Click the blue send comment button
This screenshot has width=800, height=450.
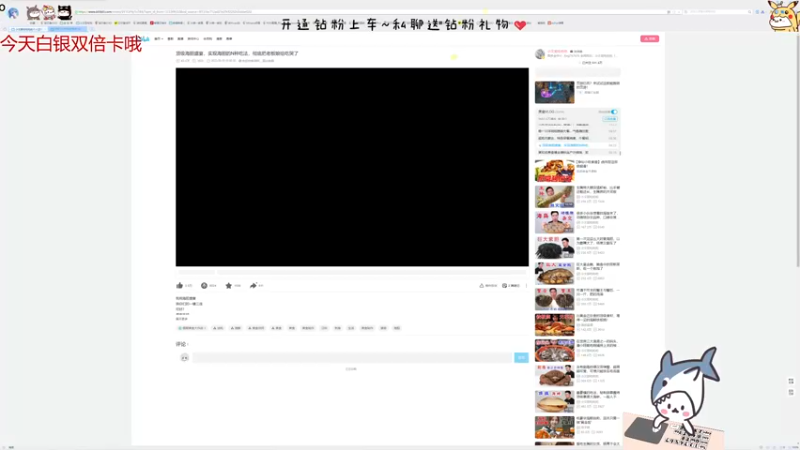(521, 358)
